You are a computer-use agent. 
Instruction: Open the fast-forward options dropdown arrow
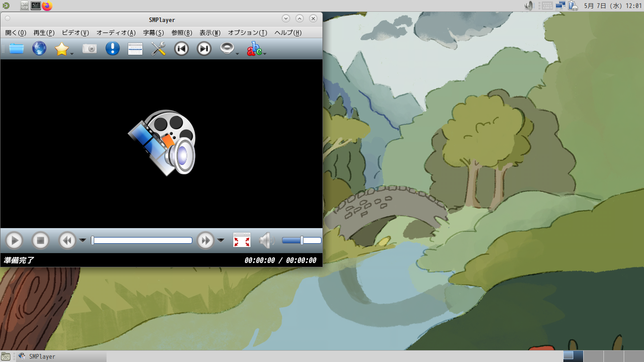[221, 240]
